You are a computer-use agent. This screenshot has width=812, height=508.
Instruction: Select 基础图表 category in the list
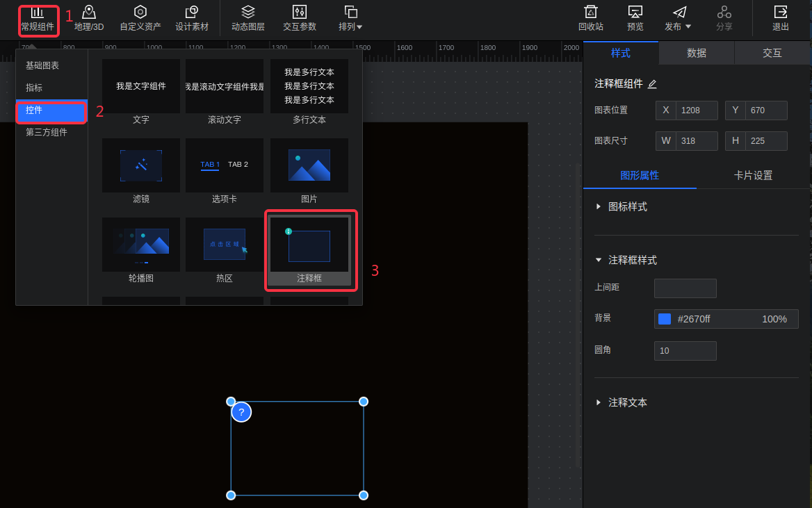click(x=42, y=65)
